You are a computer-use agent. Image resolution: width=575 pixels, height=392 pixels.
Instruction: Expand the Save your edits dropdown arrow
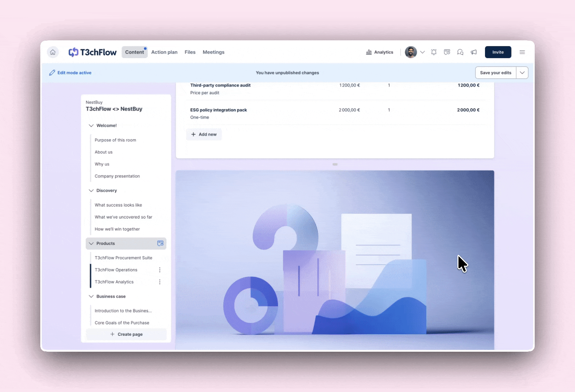pyautogui.click(x=522, y=73)
